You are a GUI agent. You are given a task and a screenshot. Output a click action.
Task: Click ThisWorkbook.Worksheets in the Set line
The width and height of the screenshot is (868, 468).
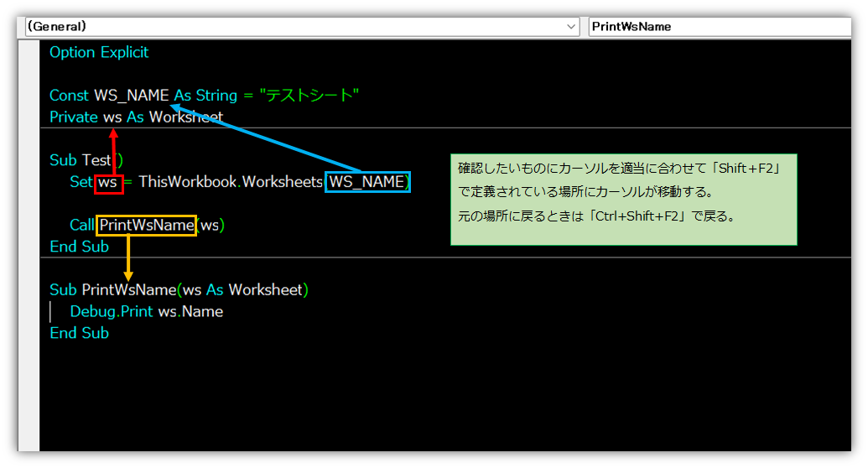tap(231, 182)
